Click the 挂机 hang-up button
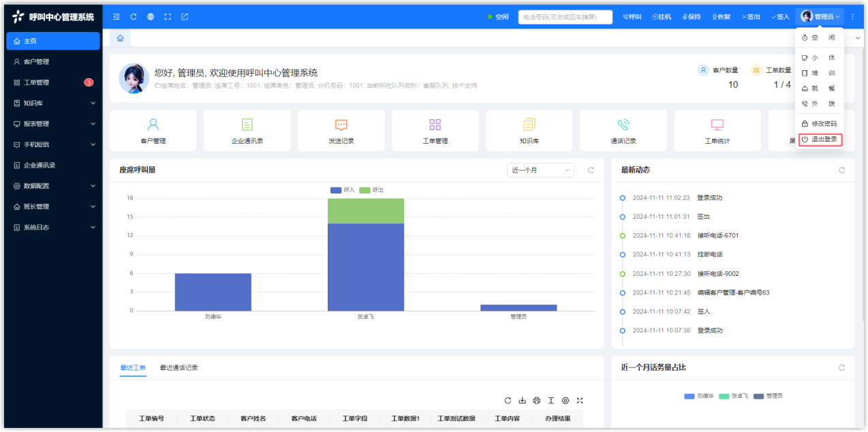 [662, 17]
